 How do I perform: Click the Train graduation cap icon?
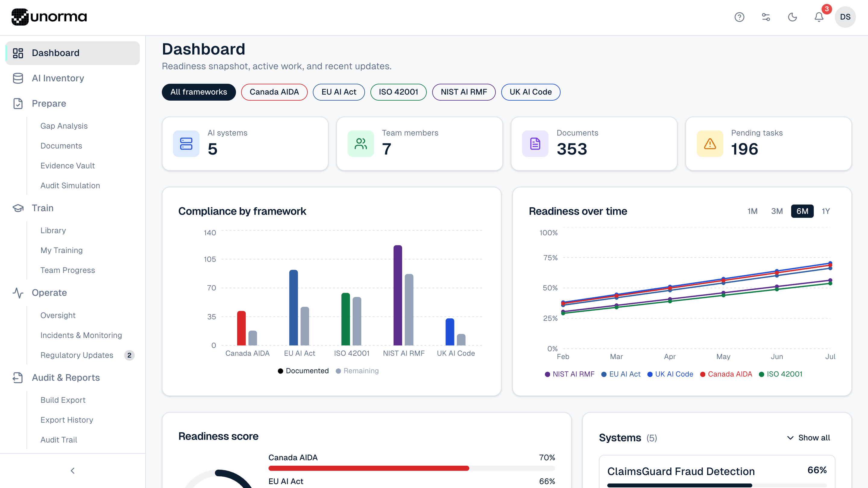tap(18, 208)
